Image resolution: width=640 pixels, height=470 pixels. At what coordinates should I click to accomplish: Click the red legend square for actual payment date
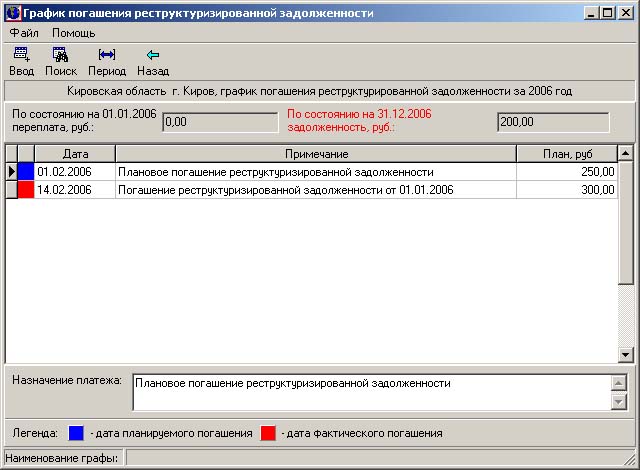point(268,433)
